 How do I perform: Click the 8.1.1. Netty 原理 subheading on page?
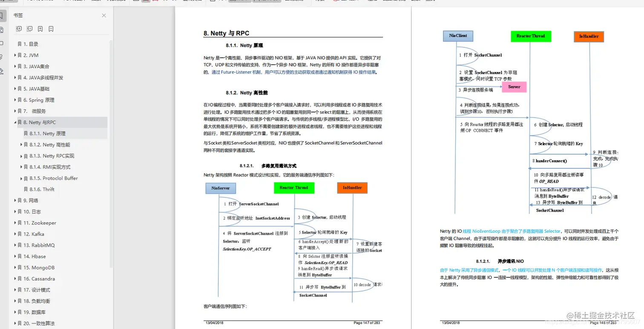point(244,45)
